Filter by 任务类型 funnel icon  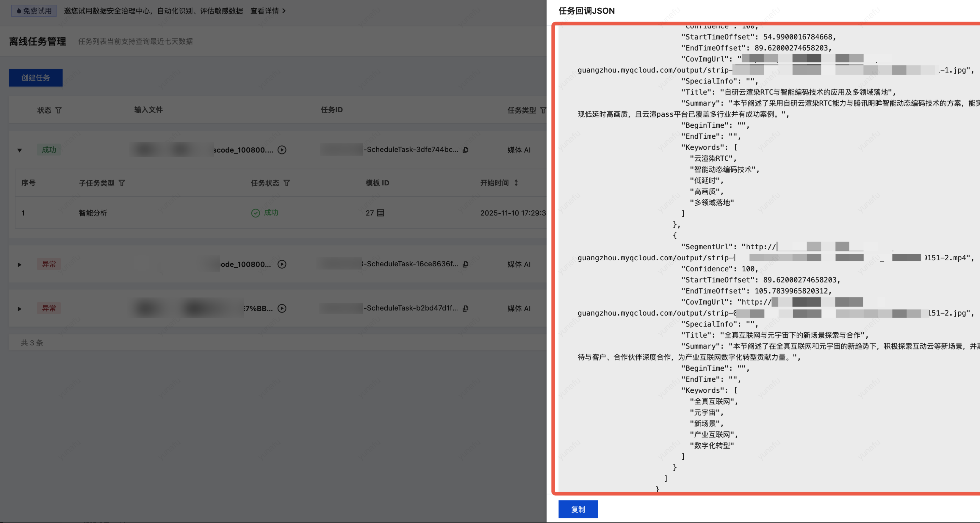click(543, 110)
